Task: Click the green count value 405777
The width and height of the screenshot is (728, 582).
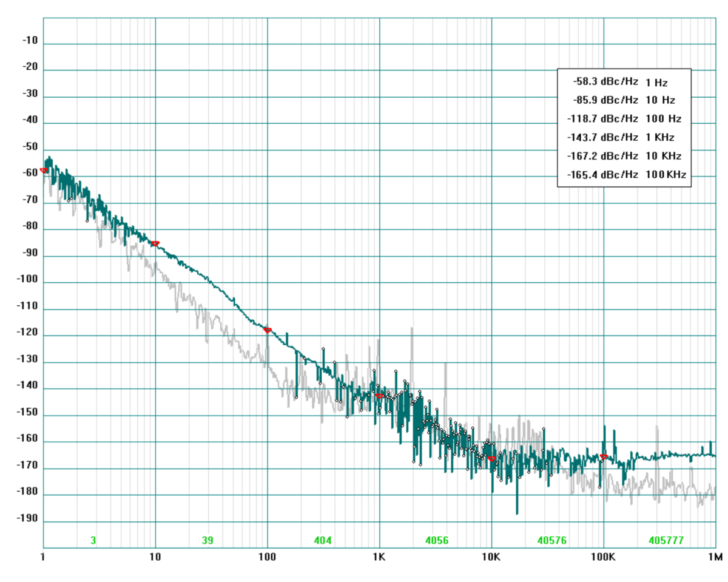Action: click(666, 540)
